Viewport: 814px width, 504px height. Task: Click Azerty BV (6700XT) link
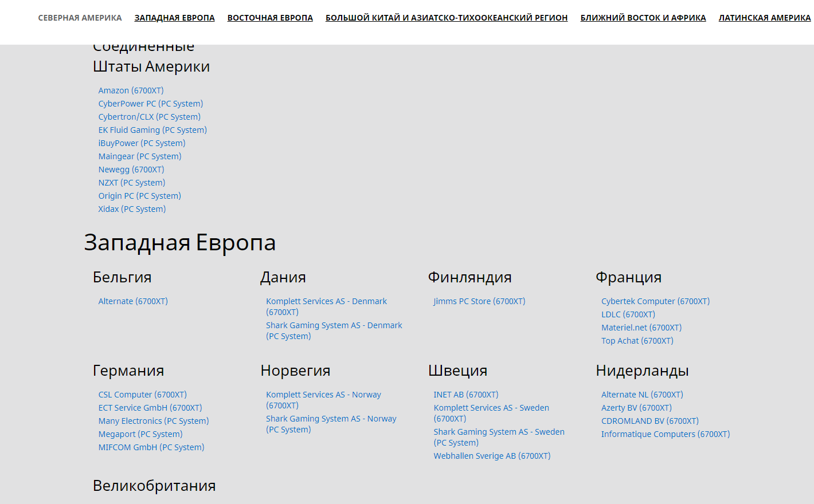tap(636, 408)
